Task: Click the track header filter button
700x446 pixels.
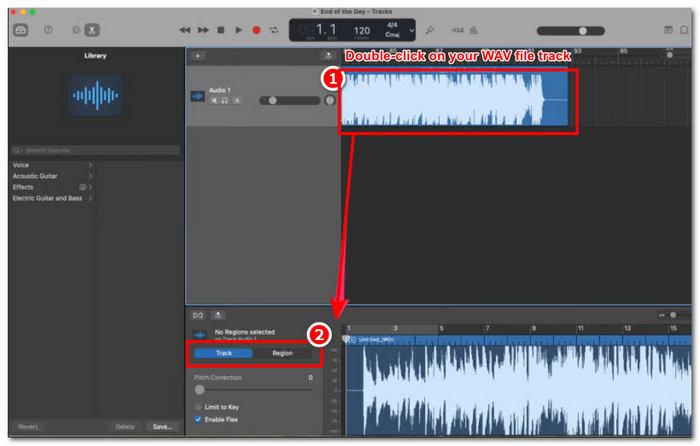Action: pos(329,56)
